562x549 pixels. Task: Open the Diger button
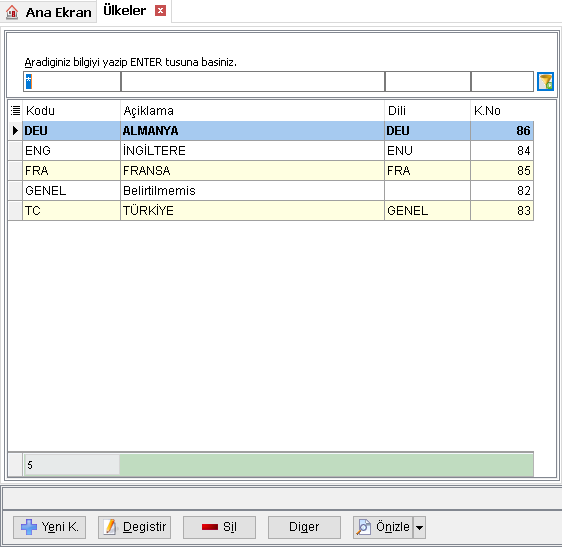[304, 527]
